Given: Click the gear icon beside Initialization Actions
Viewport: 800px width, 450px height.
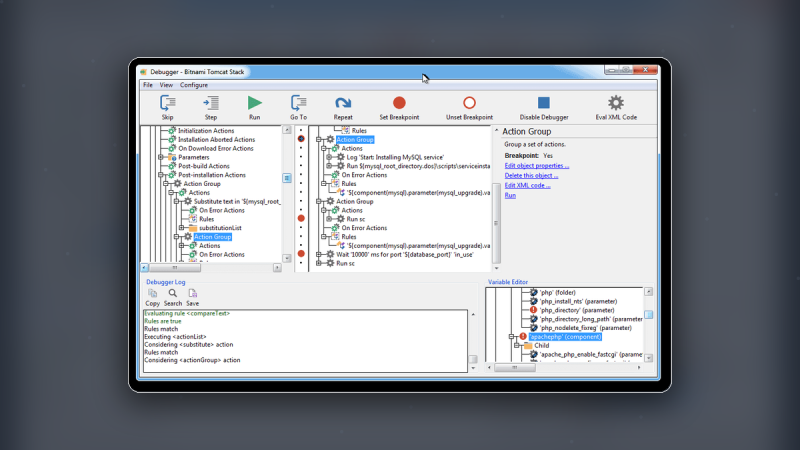Looking at the screenshot, I should (x=172, y=131).
